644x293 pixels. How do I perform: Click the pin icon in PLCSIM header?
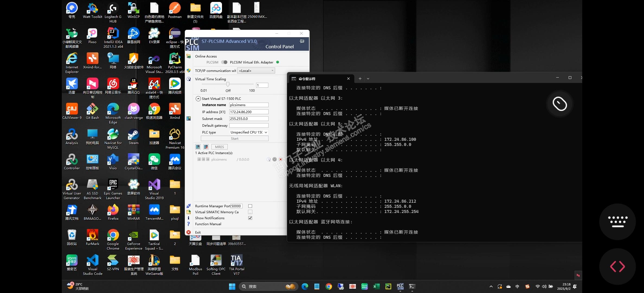pos(302,41)
